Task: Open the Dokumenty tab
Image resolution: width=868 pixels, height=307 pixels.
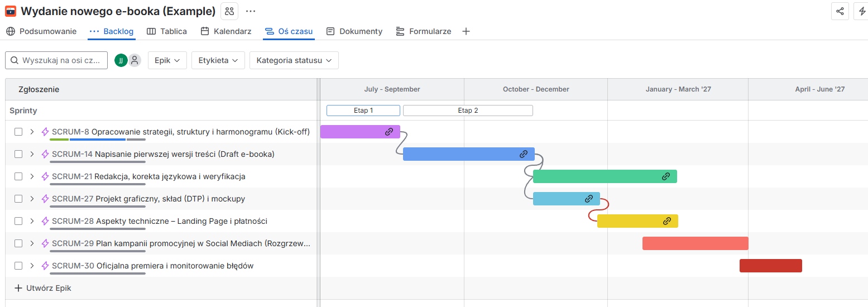Action: click(354, 31)
